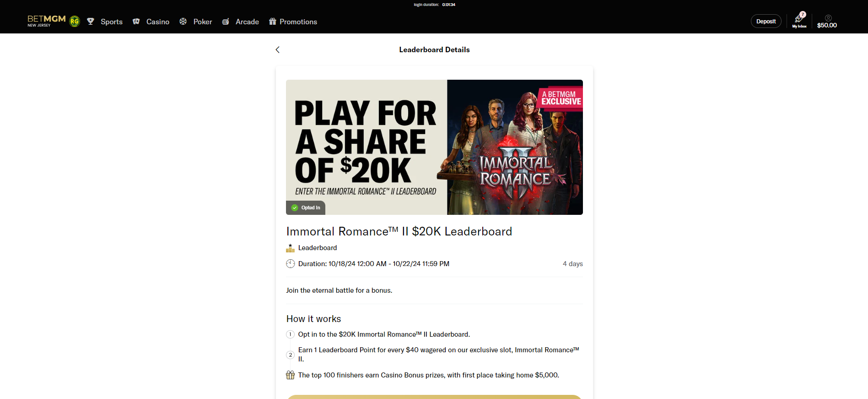Open the Poker menu item
868x399 pixels.
(x=203, y=22)
